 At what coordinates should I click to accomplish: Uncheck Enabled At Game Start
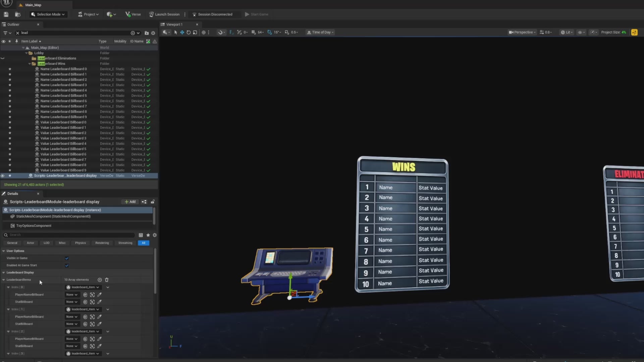(x=67, y=265)
